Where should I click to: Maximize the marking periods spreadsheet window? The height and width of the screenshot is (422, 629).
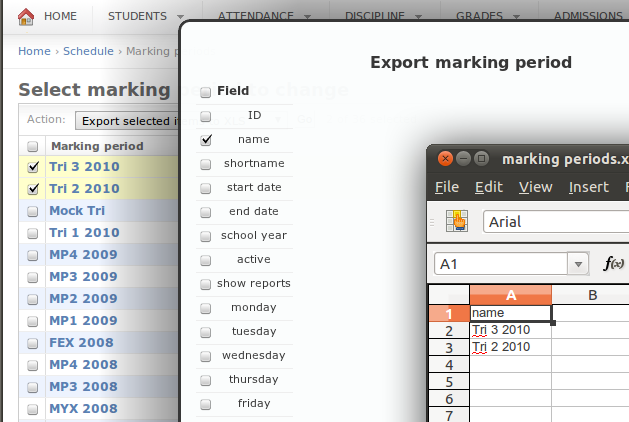[x=481, y=158]
